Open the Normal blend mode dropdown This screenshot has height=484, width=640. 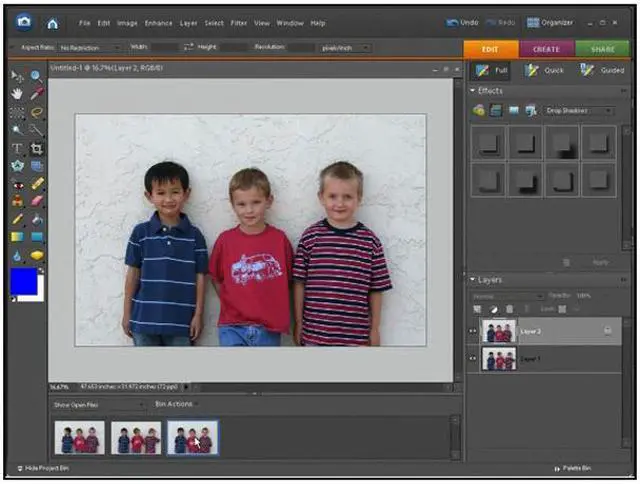point(508,296)
